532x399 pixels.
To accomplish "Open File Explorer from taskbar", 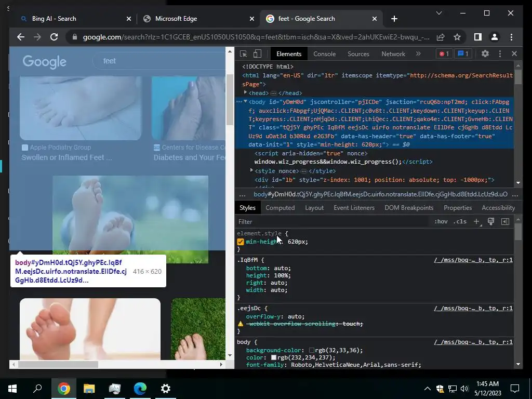I will pos(89,389).
